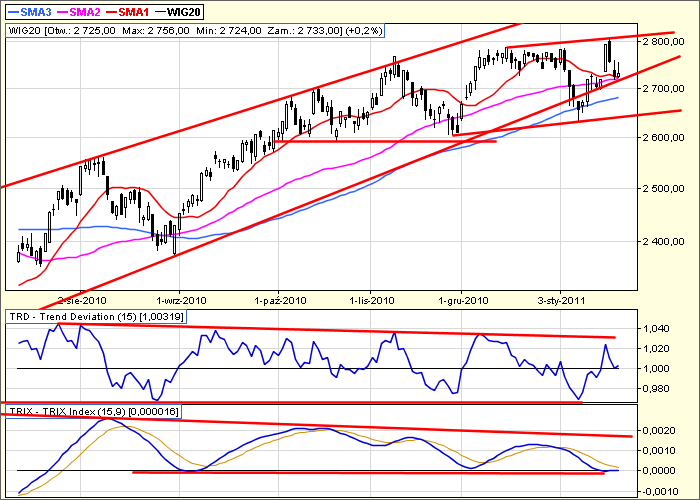Click the 0,980 TRD axis value
Screen dimensions: 700x500
tap(655, 389)
